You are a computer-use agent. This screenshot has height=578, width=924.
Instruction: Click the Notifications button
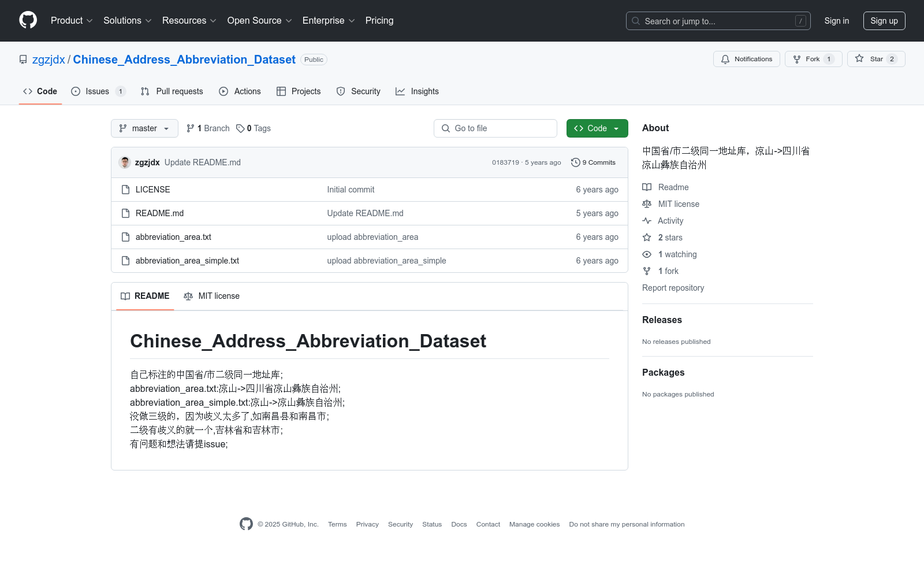[747, 59]
